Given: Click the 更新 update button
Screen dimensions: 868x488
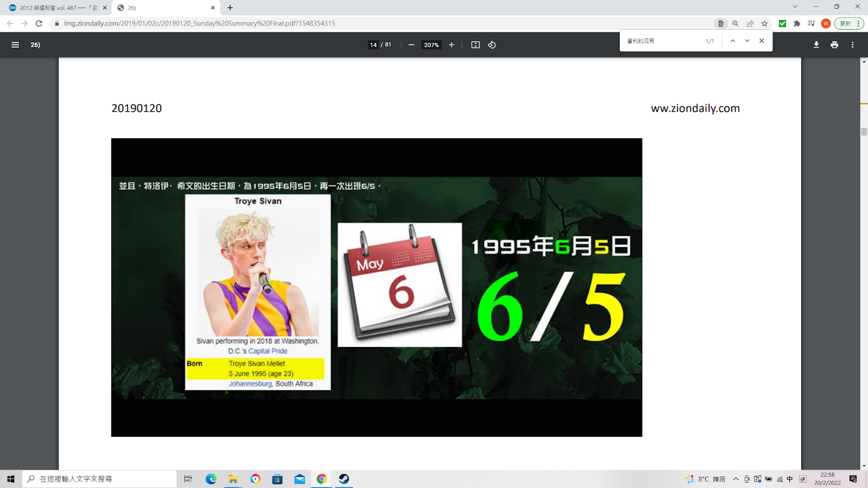Looking at the screenshot, I should (848, 23).
